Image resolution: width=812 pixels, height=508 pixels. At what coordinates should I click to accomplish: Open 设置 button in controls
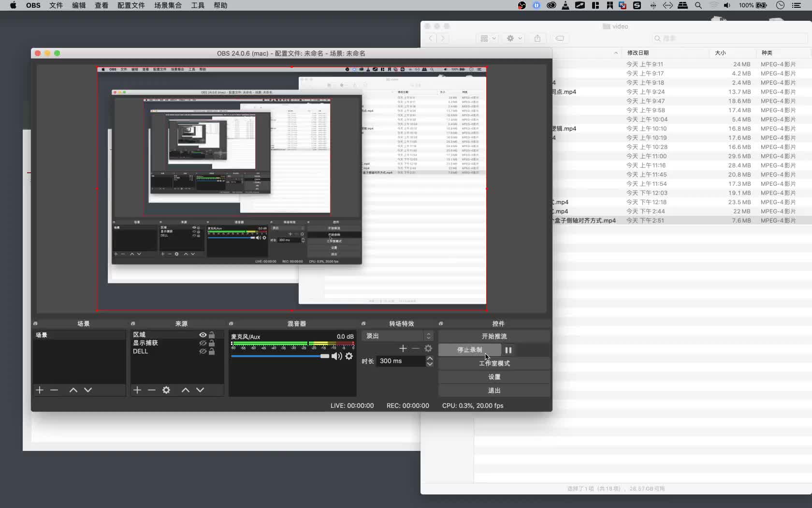494,377
